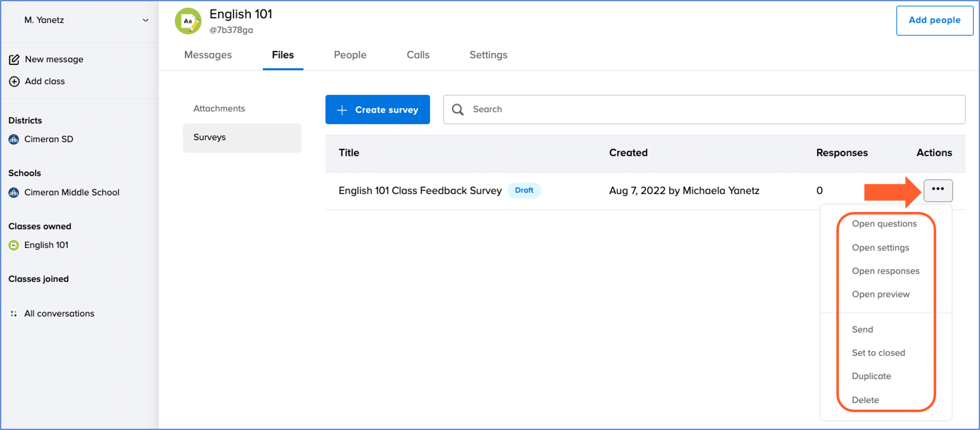Click the All conversations dots icon
This screenshot has width=980, height=430.
[x=14, y=314]
